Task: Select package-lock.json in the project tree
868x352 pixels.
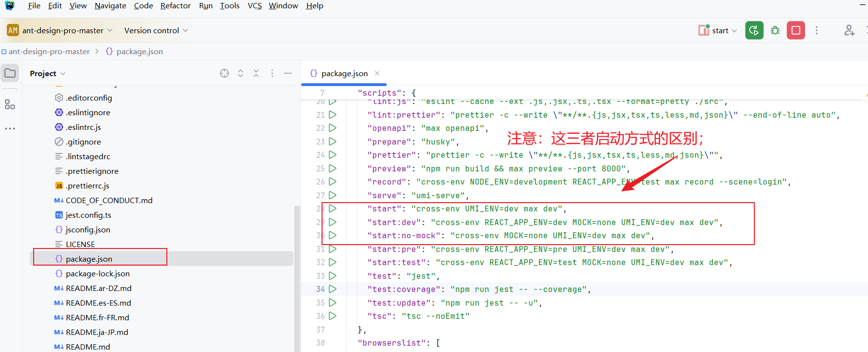Action: 98,273
